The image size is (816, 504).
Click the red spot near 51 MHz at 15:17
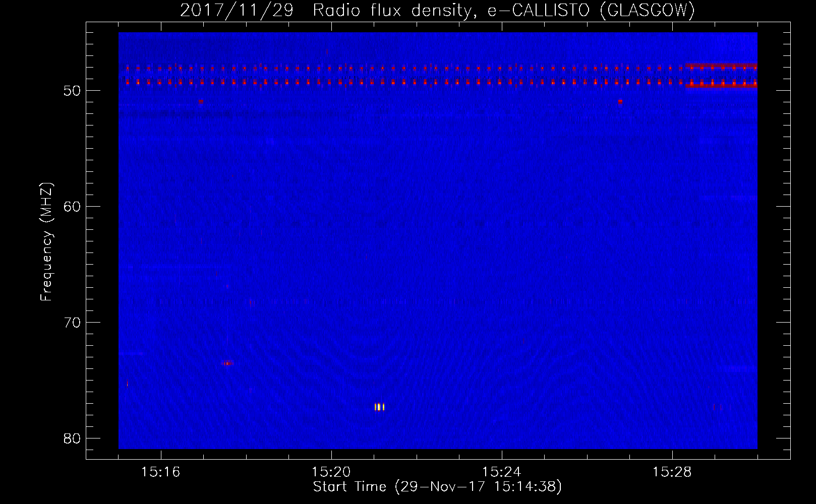point(201,101)
